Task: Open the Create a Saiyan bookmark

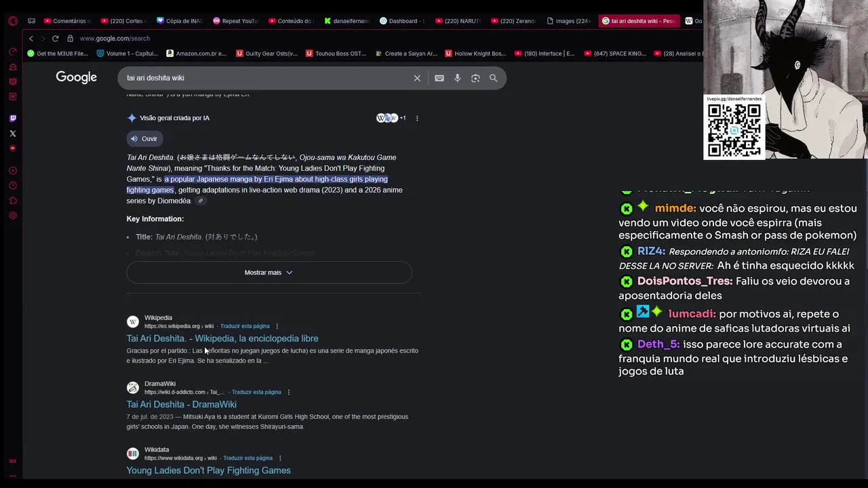Action: click(x=406, y=54)
